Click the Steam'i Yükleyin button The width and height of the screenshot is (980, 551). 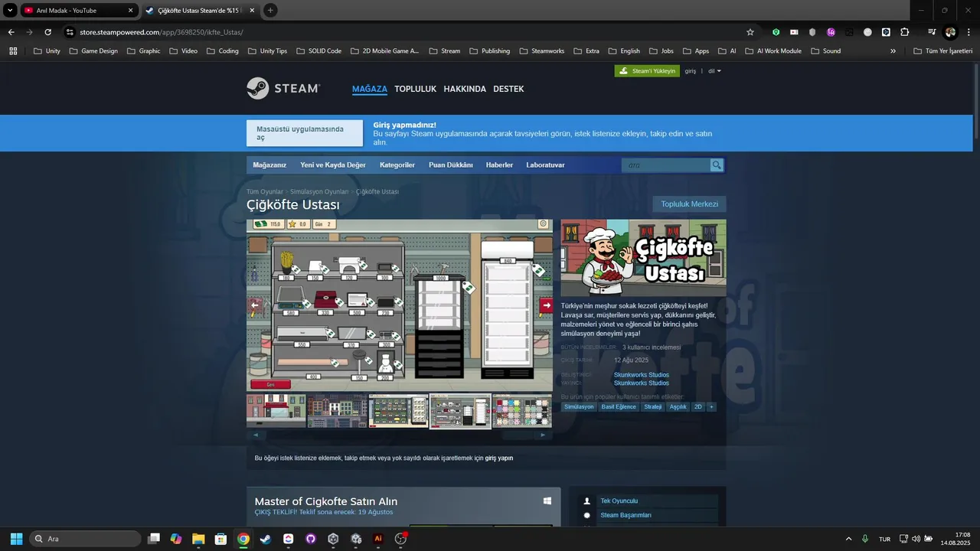click(647, 70)
